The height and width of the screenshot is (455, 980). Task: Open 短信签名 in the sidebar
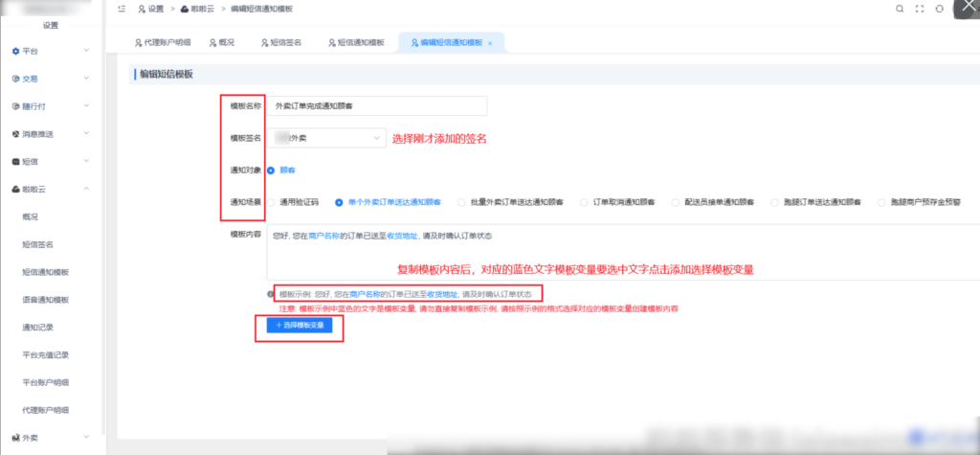37,244
